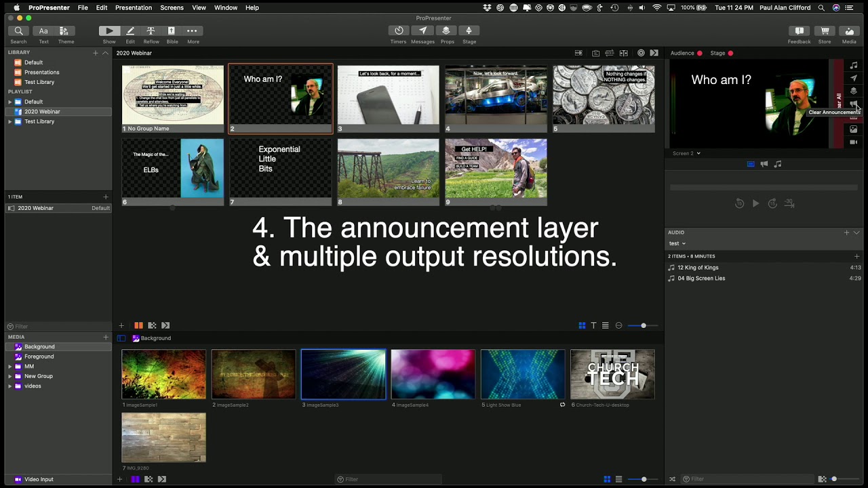This screenshot has height=488, width=868.
Task: Toggle the Stage output indicator
Action: 730,53
